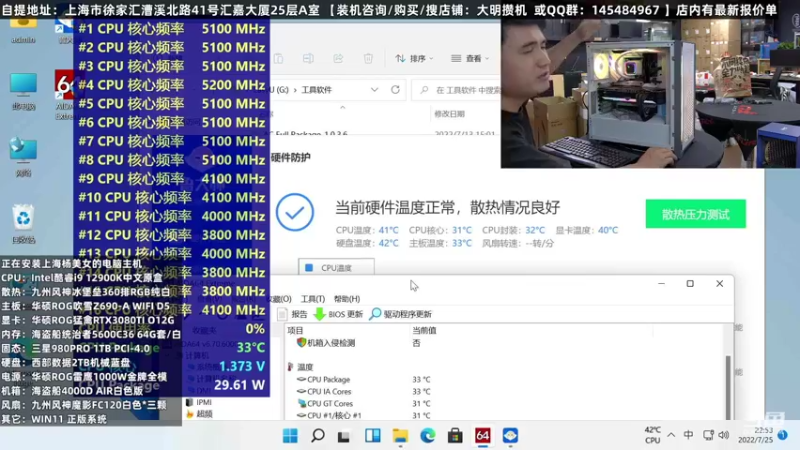
Task: Click the 硬件防护 heading
Action: pos(290,158)
